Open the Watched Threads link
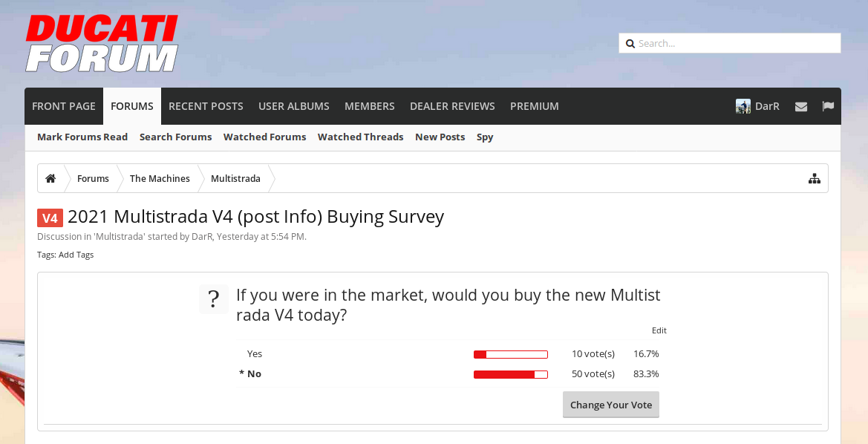Image resolution: width=868 pixels, height=444 pixels. pos(360,137)
